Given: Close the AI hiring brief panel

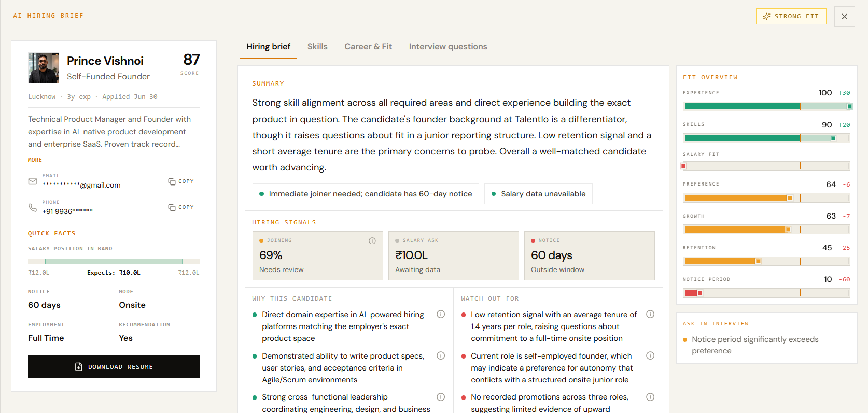Looking at the screenshot, I should point(844,17).
